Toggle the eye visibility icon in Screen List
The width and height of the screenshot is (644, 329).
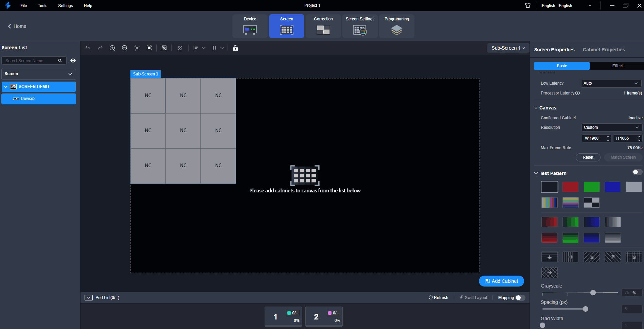click(73, 60)
